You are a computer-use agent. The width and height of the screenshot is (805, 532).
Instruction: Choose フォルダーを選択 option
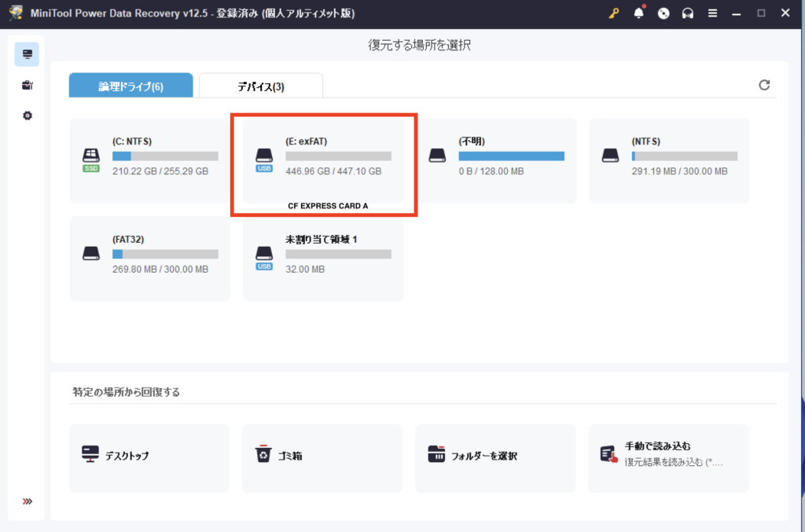495,458
